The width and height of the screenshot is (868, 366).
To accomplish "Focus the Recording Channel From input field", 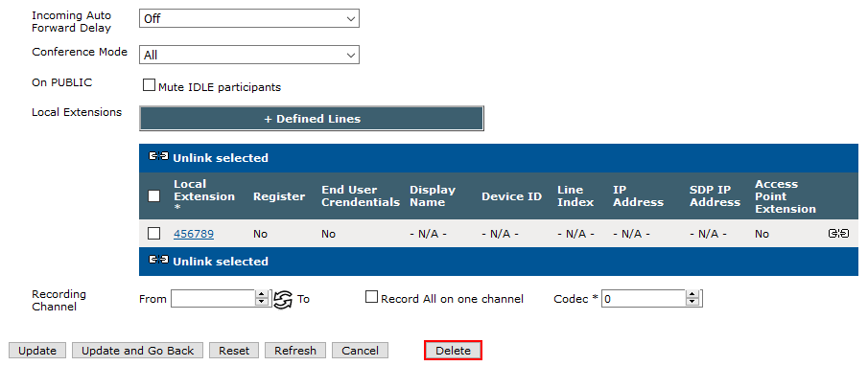I will (213, 299).
